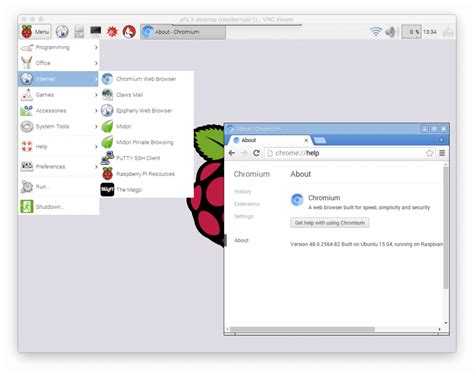This screenshot has height=374, width=474.
Task: Click the Office category icon
Action: [27, 63]
